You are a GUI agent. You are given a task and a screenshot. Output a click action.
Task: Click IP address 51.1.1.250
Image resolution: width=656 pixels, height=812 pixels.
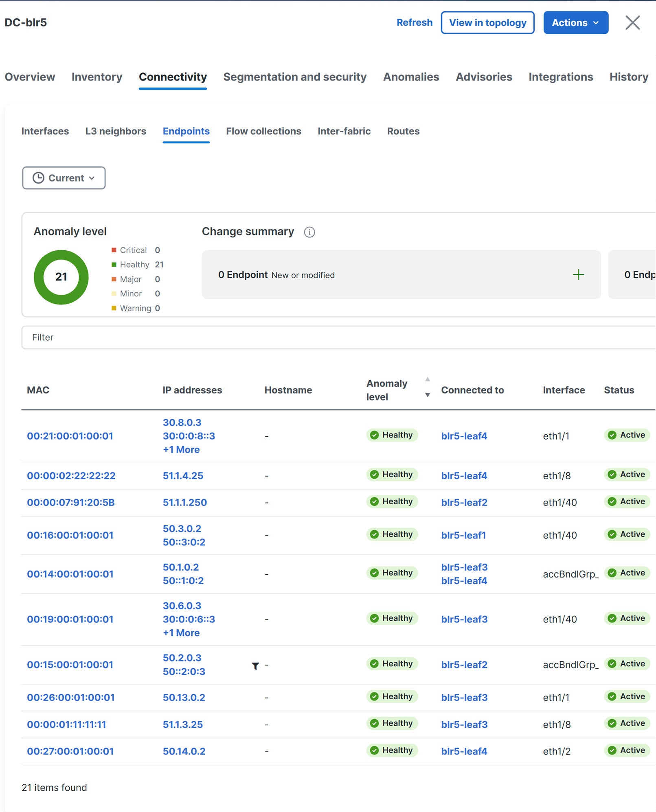point(185,502)
